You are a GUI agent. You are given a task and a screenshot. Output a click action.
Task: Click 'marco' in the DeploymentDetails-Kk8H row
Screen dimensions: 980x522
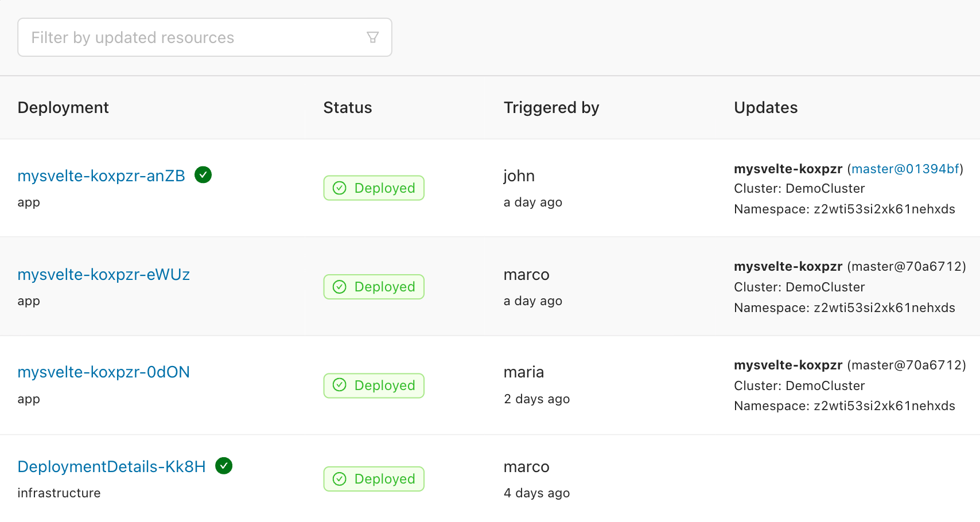point(527,466)
